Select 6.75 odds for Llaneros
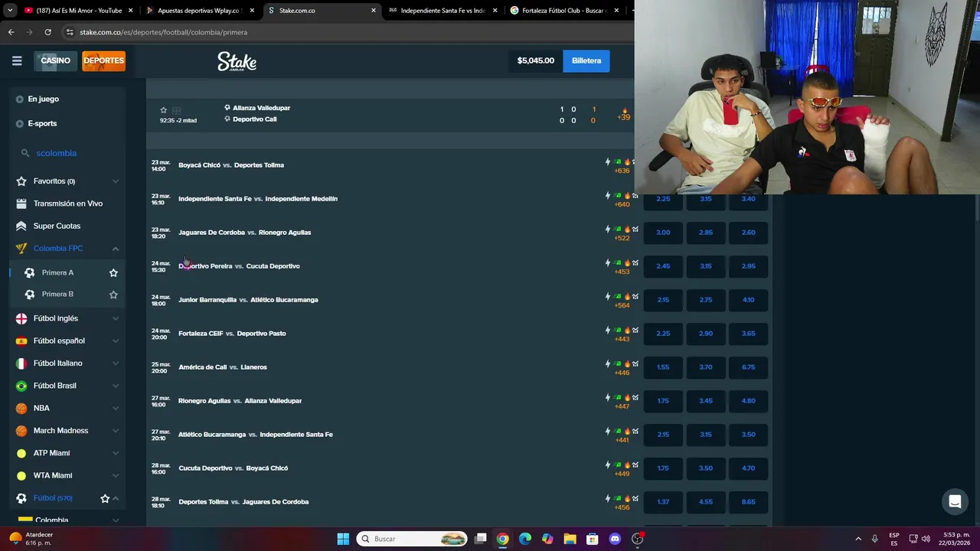The image size is (980, 551). (748, 367)
